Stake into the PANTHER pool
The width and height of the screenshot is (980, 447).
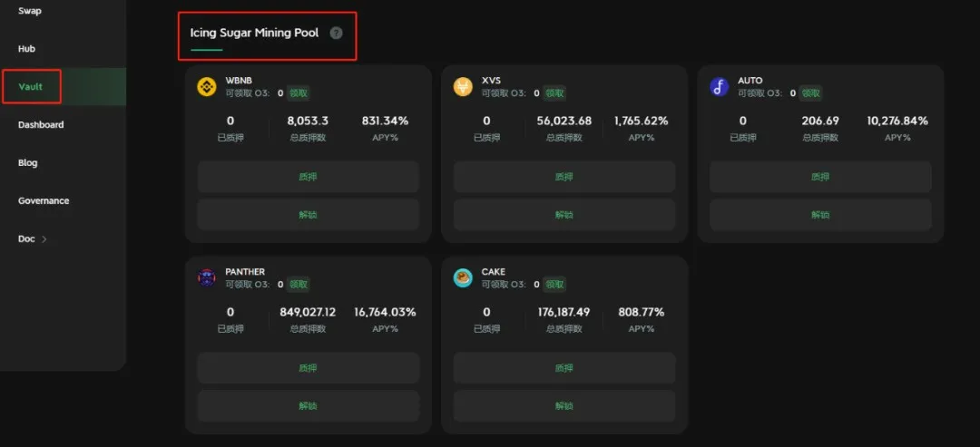[x=308, y=368]
